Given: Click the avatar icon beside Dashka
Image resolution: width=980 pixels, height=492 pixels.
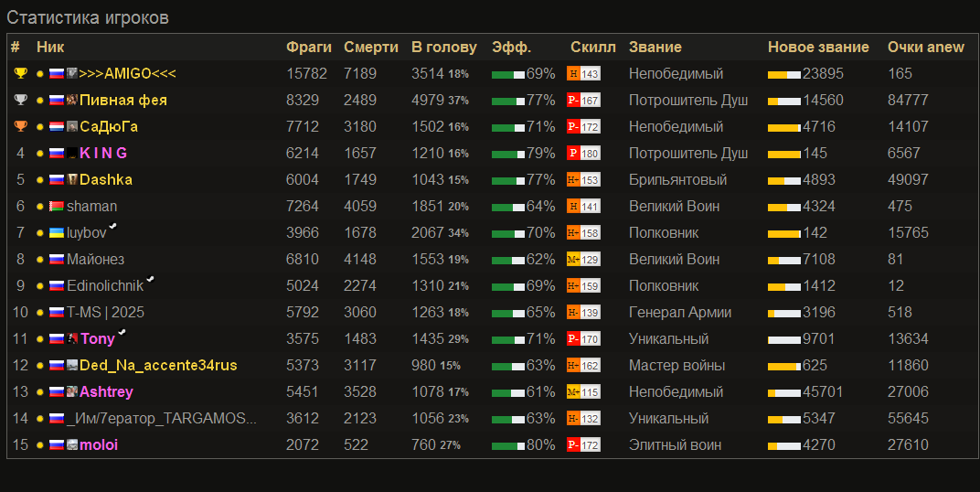Looking at the screenshot, I should 72,179.
